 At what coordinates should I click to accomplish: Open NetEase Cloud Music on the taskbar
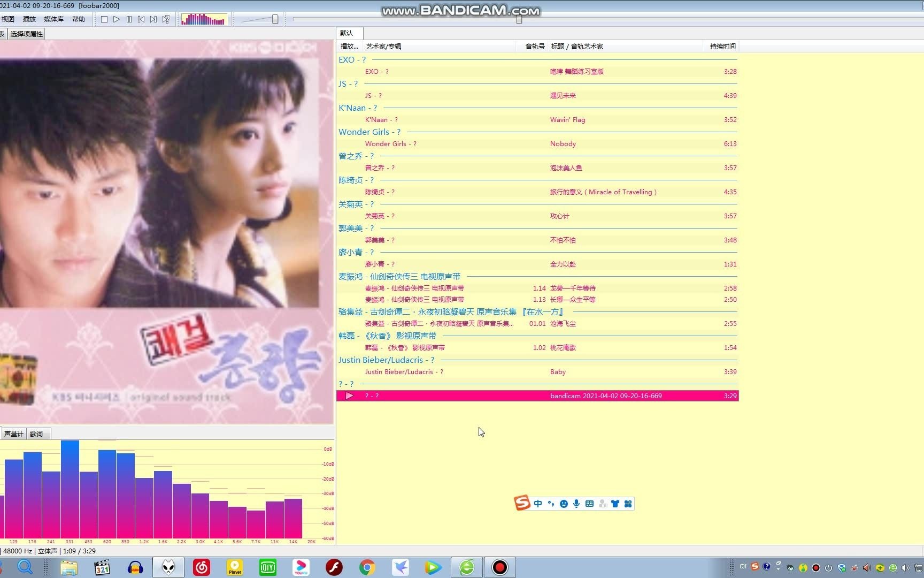202,567
